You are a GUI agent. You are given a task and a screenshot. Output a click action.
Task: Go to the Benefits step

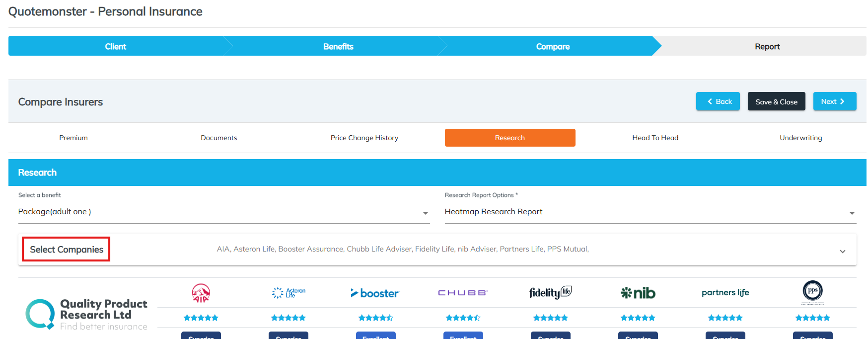pos(338,46)
